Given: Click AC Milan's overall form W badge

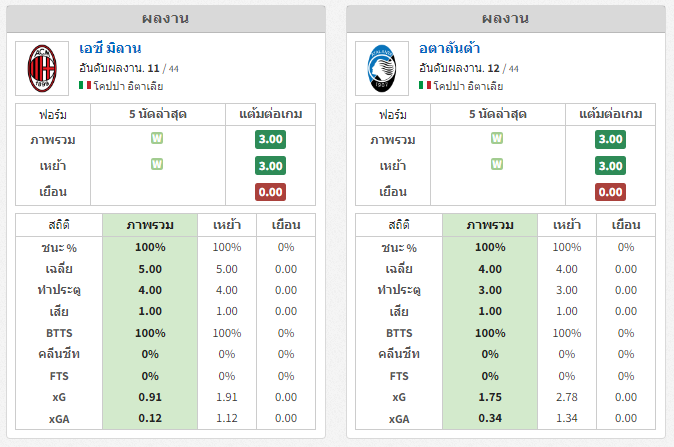Looking at the screenshot, I should coord(157,138).
